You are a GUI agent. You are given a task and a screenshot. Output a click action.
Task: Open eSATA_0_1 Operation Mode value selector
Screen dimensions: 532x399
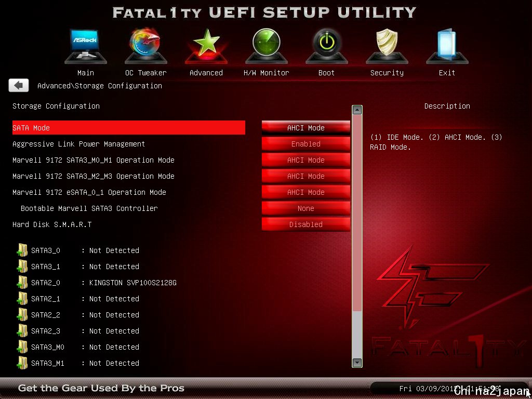coord(305,192)
